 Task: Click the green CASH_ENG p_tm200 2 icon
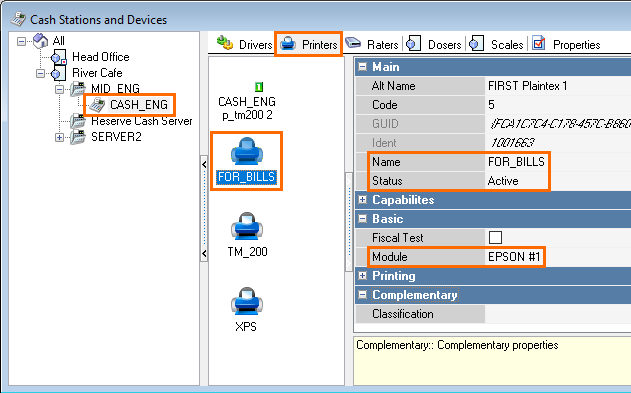click(259, 86)
